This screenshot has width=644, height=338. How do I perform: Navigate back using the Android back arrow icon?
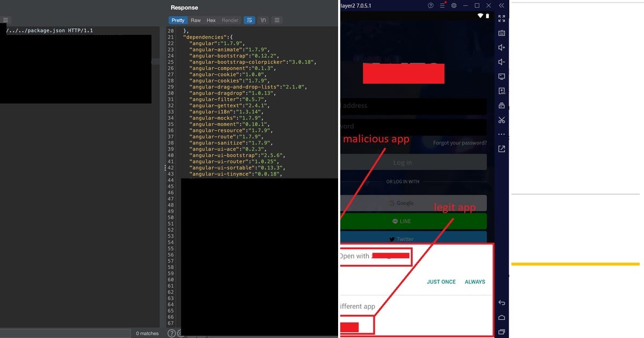[501, 303]
